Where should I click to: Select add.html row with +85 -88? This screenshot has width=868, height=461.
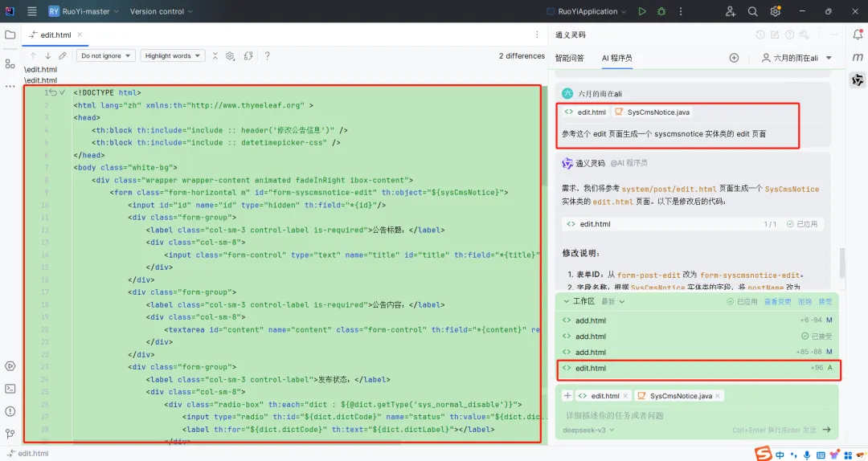pyautogui.click(x=698, y=352)
